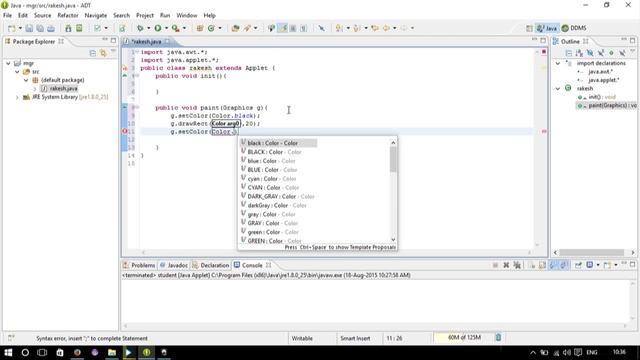The width and height of the screenshot is (640, 360).
Task: Click the New Java Package icon
Action: point(200,28)
